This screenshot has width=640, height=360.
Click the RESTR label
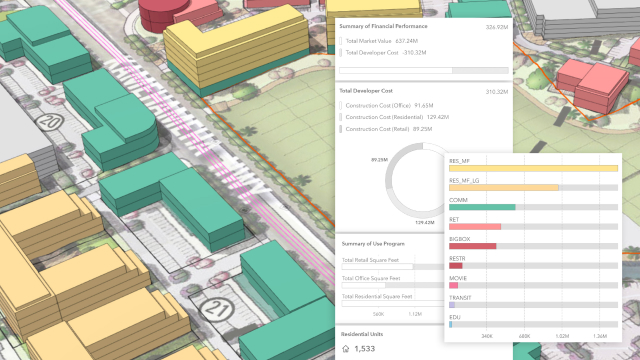pyautogui.click(x=457, y=259)
